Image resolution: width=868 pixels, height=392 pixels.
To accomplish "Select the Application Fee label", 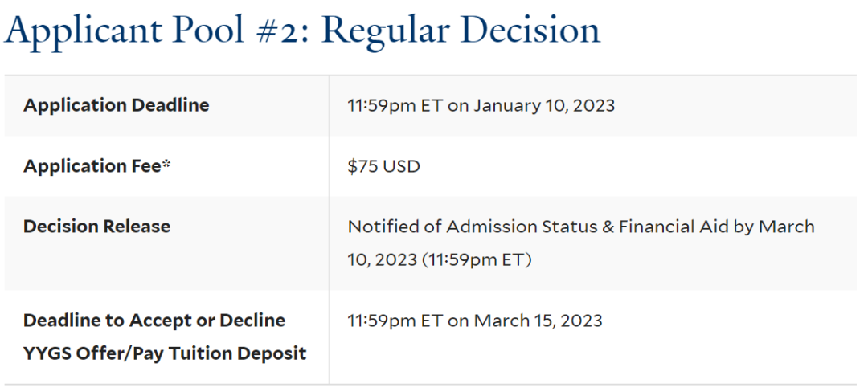I will tap(92, 165).
